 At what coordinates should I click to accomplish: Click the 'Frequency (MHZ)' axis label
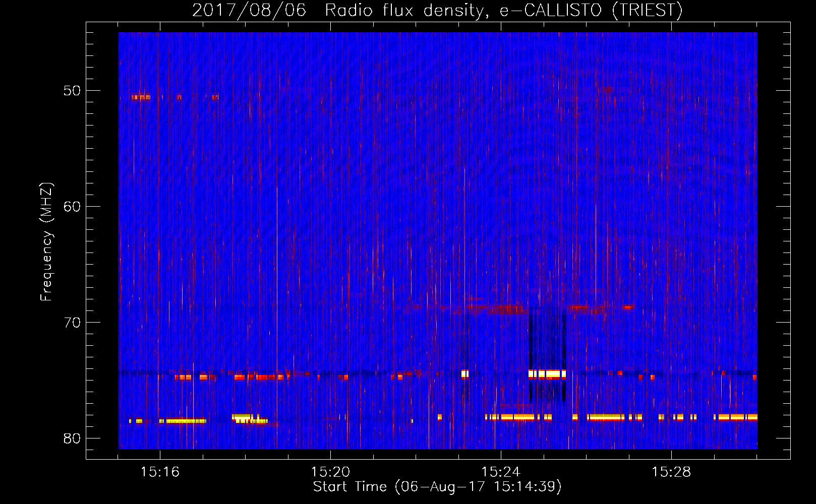coord(46,242)
